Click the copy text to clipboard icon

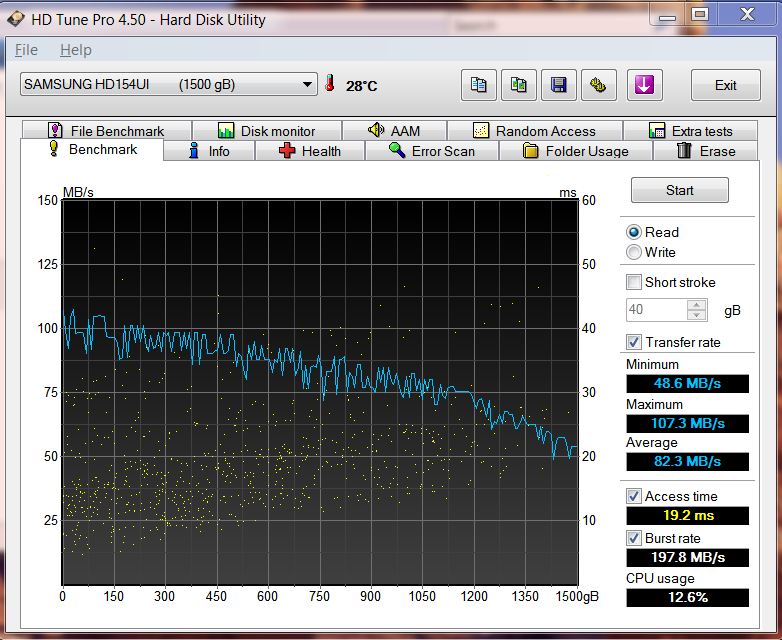pyautogui.click(x=479, y=85)
